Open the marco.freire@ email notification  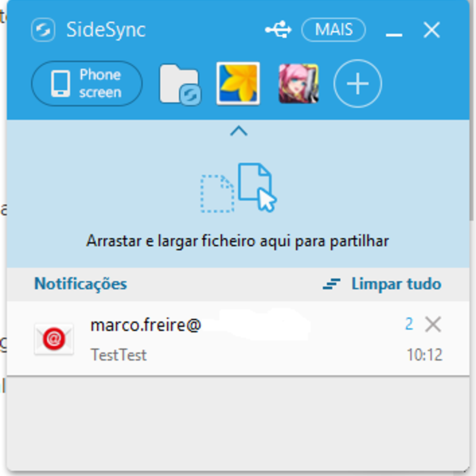pos(238,339)
